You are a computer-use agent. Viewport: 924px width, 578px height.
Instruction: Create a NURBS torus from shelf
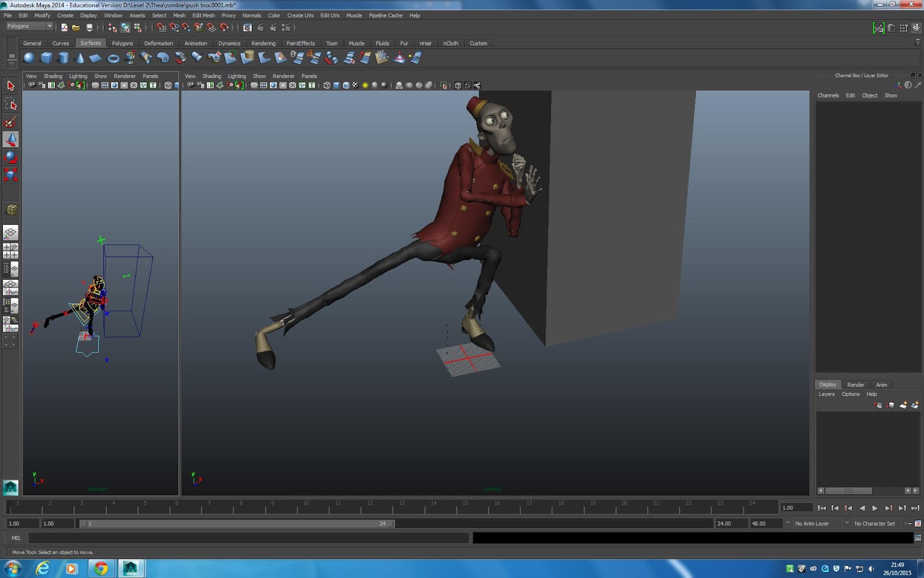(113, 58)
